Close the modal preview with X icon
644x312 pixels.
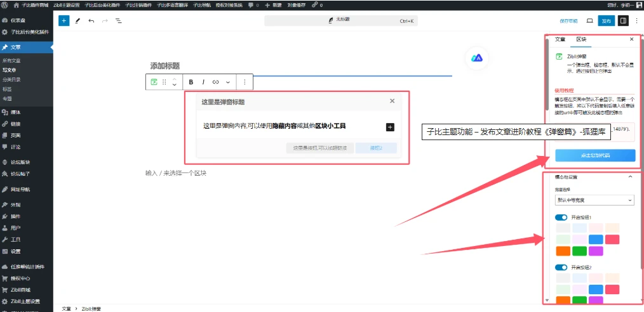[392, 101]
